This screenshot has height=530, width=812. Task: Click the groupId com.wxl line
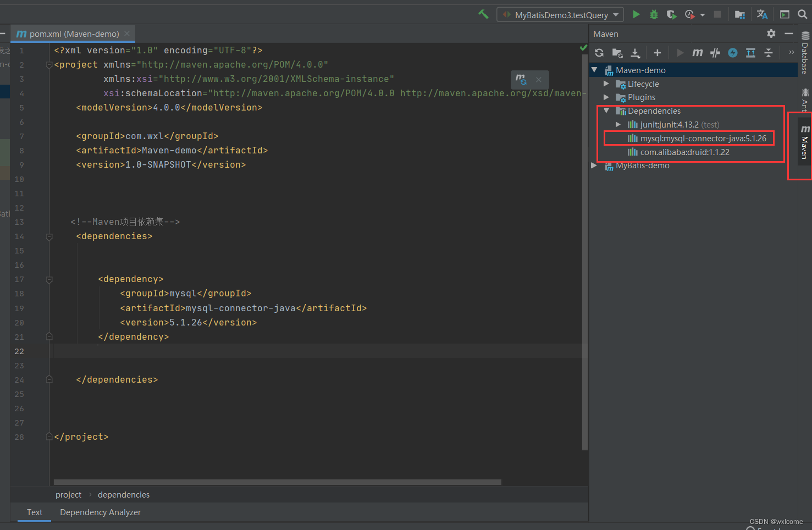147,136
